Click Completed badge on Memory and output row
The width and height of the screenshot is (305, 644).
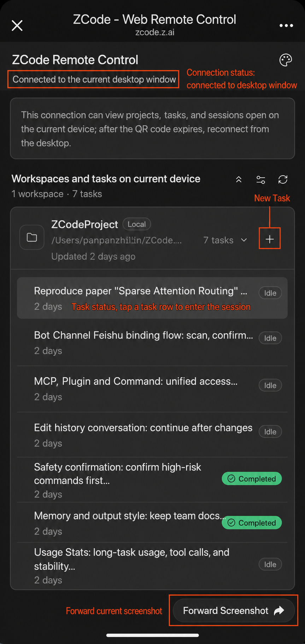(x=252, y=523)
